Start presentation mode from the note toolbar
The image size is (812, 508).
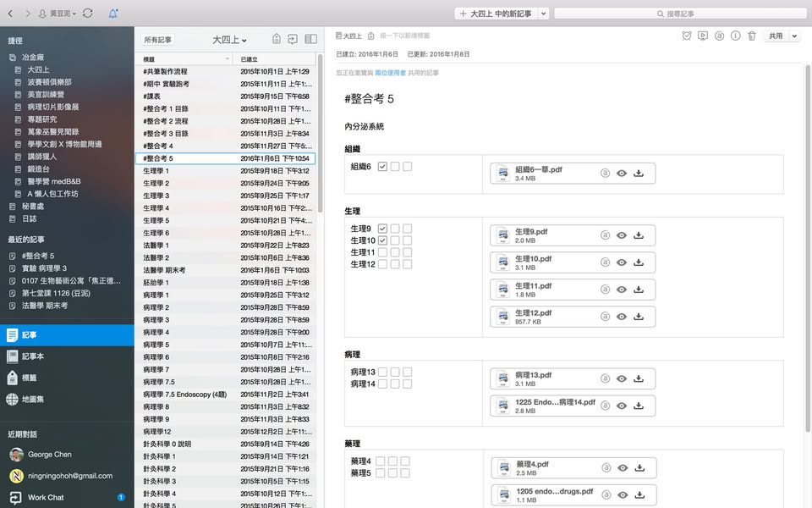coord(702,36)
